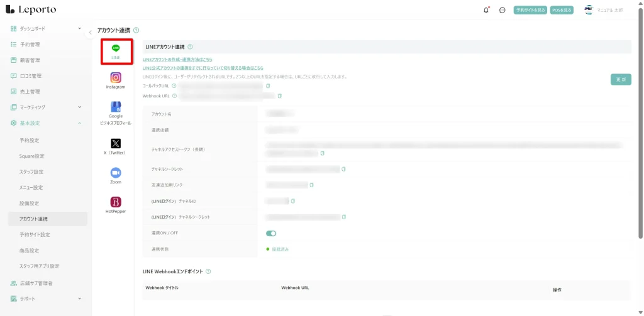Select the LINE integration icon
Viewport: 644px width, 316px height.
(x=116, y=51)
